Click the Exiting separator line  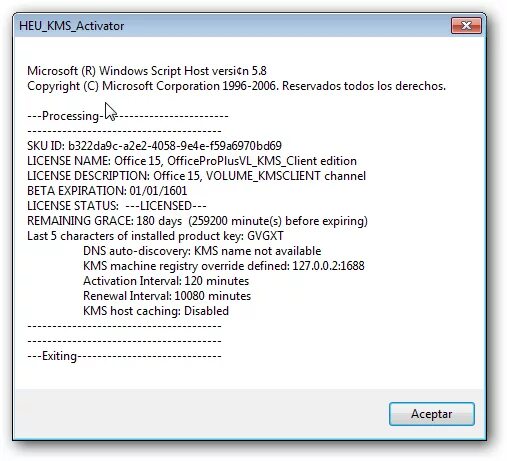click(x=124, y=356)
